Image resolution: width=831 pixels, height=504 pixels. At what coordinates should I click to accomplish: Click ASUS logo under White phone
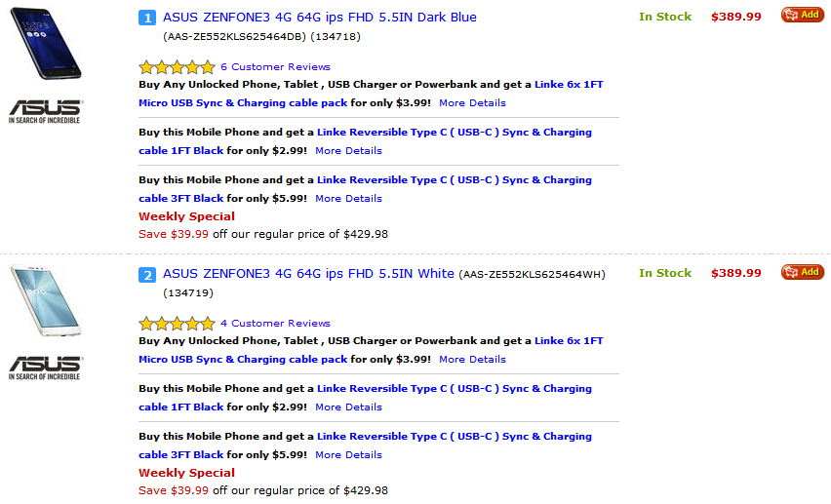[x=46, y=368]
